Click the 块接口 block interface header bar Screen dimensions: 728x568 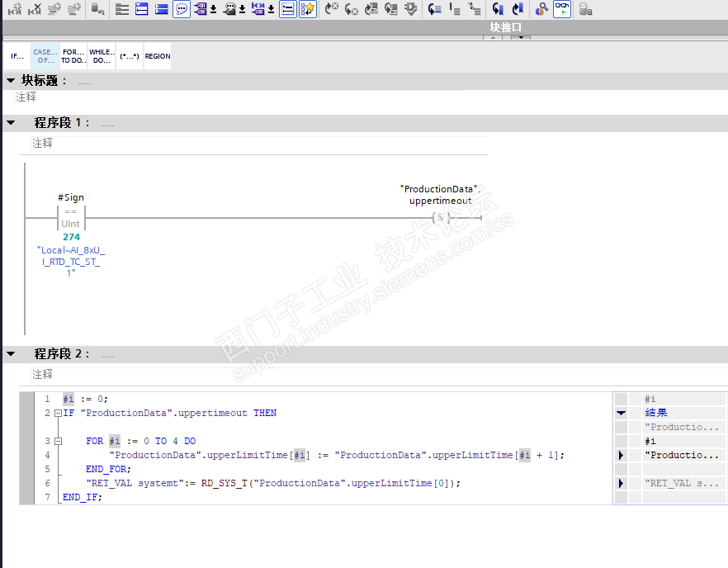tap(366, 27)
